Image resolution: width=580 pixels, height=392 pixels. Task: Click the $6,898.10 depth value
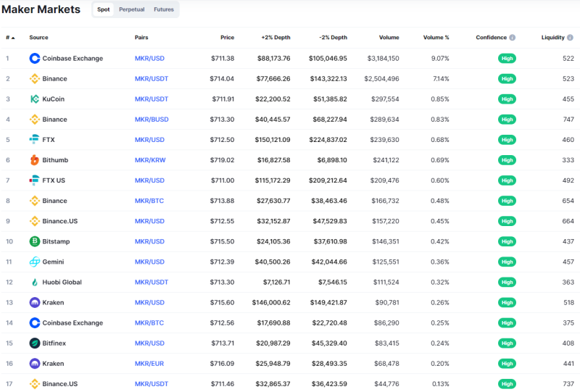(x=332, y=160)
